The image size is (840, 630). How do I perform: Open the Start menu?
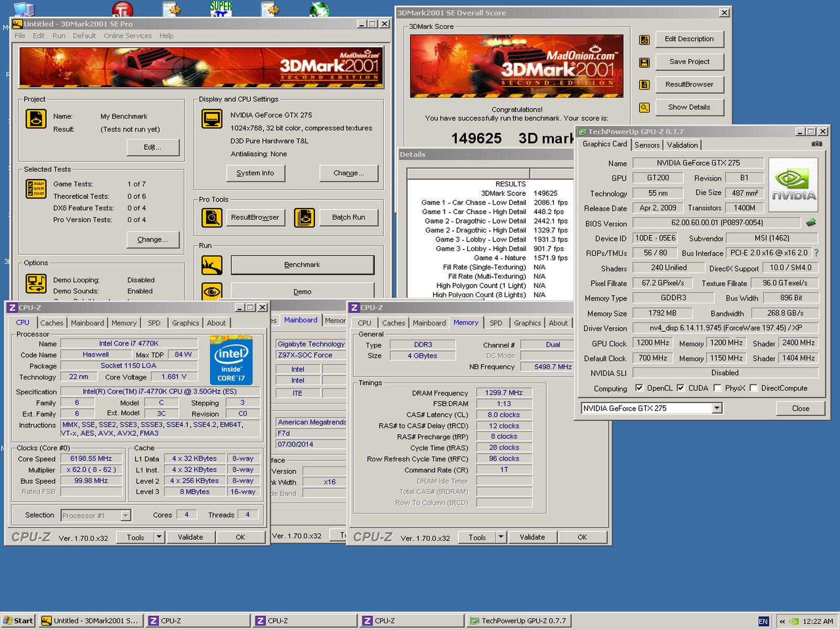(x=18, y=621)
